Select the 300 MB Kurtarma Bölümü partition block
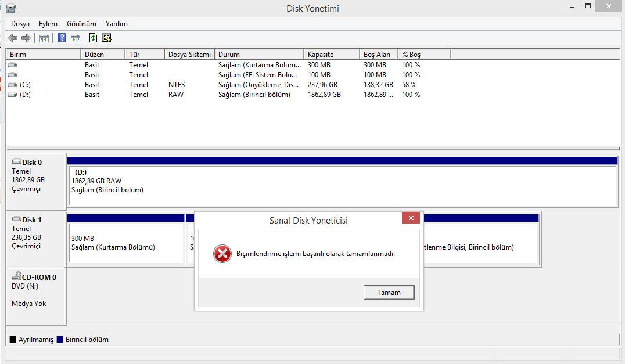The width and height of the screenshot is (625, 364). click(126, 239)
